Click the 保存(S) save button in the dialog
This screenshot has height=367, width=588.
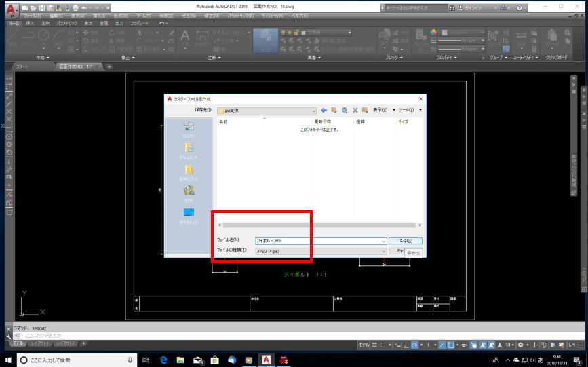[405, 241]
